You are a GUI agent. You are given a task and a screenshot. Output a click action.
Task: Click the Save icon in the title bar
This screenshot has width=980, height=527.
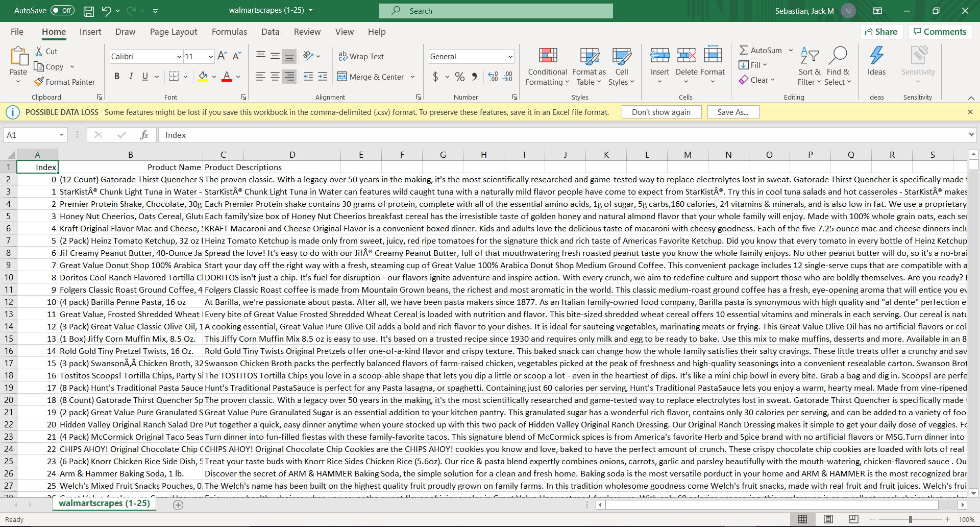[x=88, y=11]
